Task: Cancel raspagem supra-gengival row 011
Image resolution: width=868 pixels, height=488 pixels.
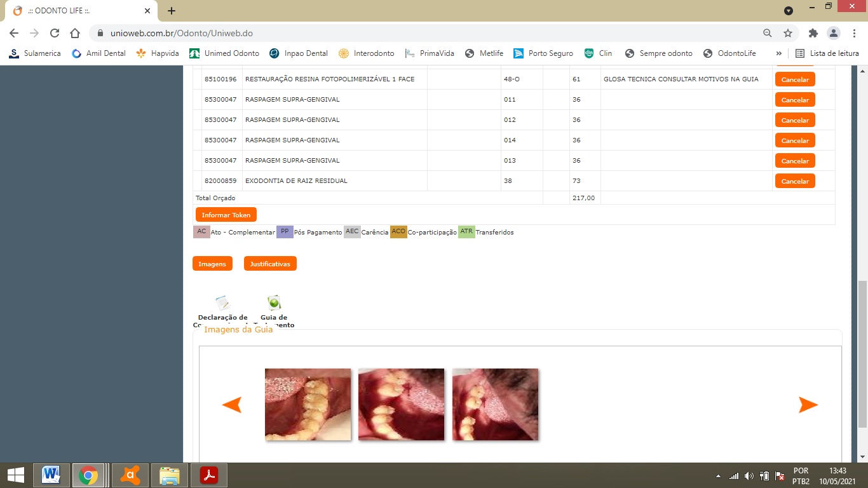Action: tap(795, 100)
